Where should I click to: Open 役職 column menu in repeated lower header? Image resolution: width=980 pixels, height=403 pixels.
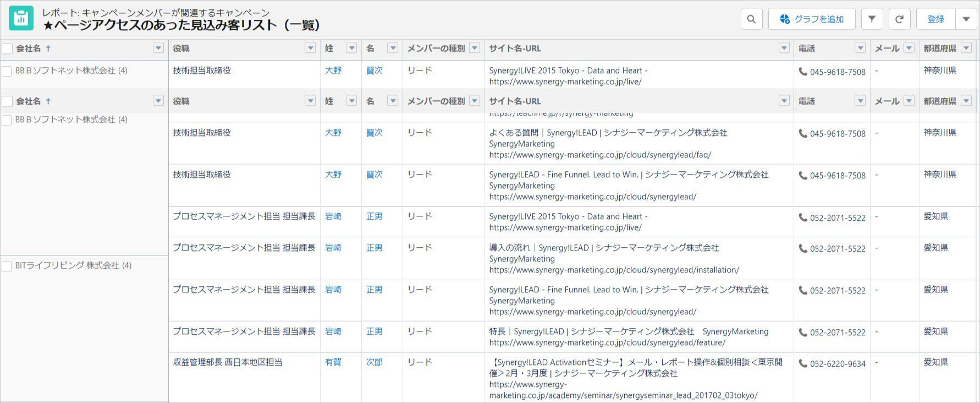[x=310, y=101]
